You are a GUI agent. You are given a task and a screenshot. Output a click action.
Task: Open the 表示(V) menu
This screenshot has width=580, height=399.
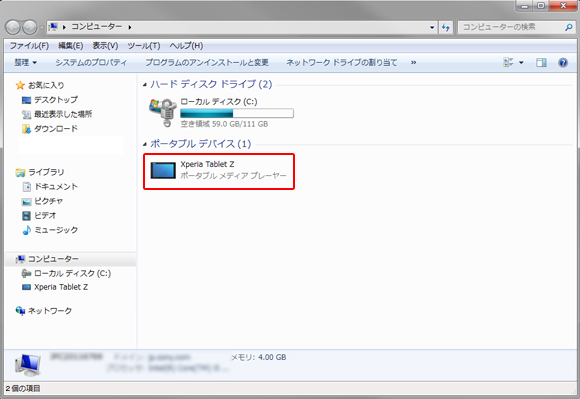(x=105, y=45)
